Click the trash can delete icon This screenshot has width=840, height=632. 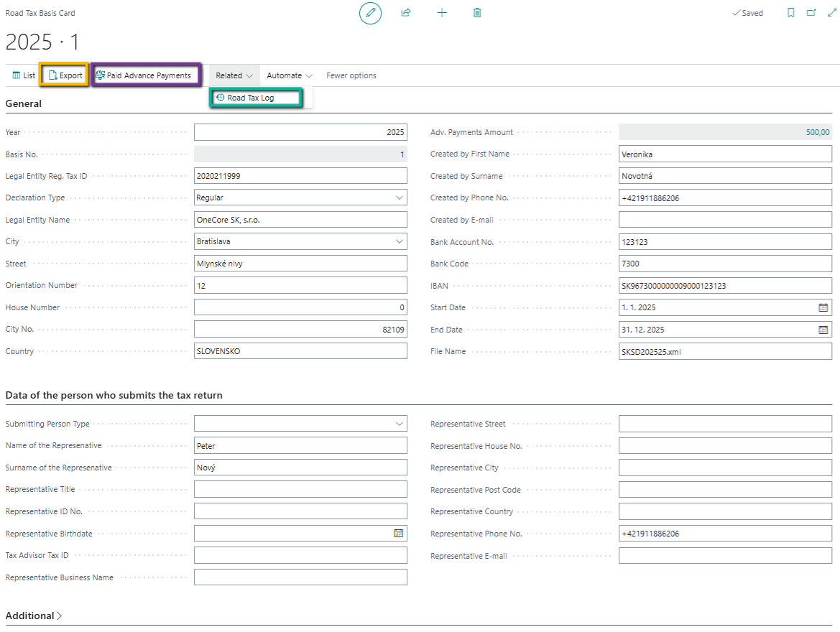[477, 13]
